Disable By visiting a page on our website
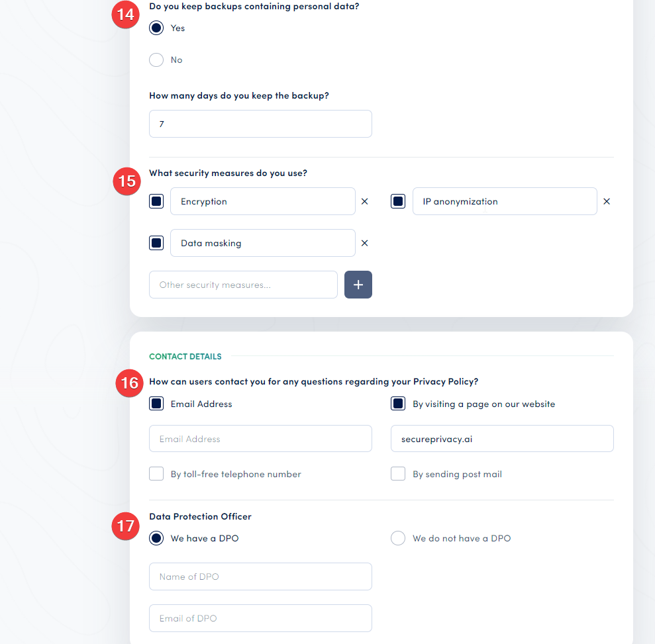 [398, 403]
